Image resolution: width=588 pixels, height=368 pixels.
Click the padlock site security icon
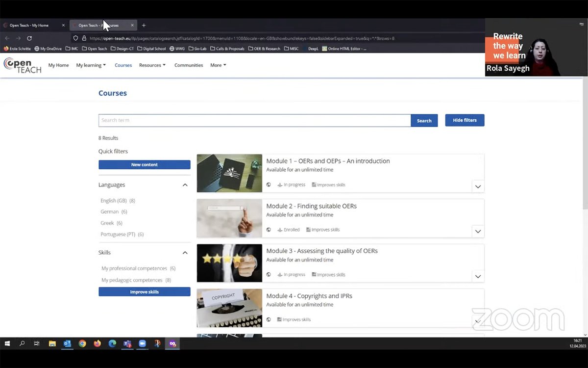tap(84, 38)
